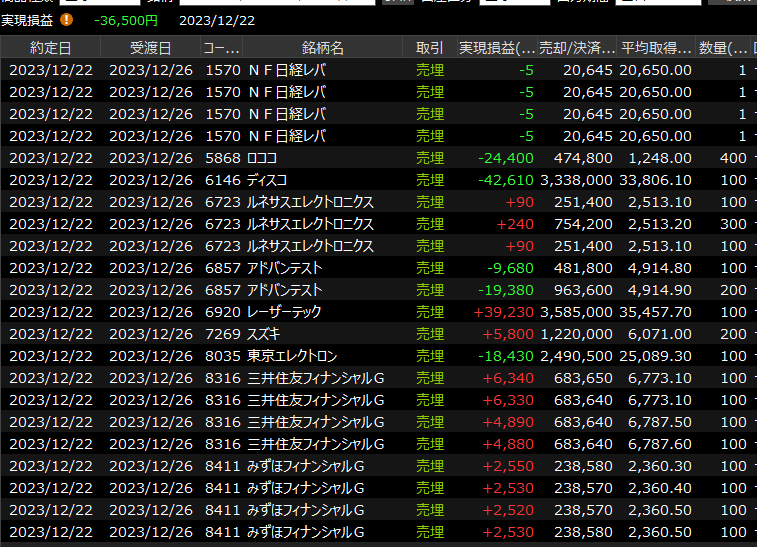Viewport: 757px width, 547px height.
Task: Sort the table by 銘柄名 header
Action: [x=322, y=48]
